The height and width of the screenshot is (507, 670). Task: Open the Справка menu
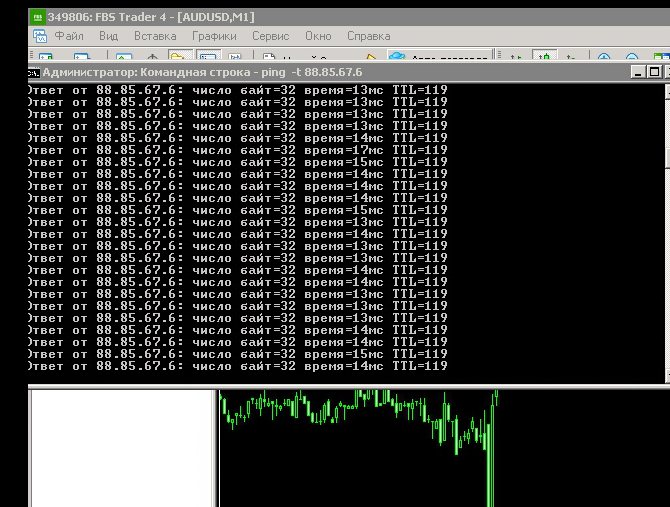368,36
